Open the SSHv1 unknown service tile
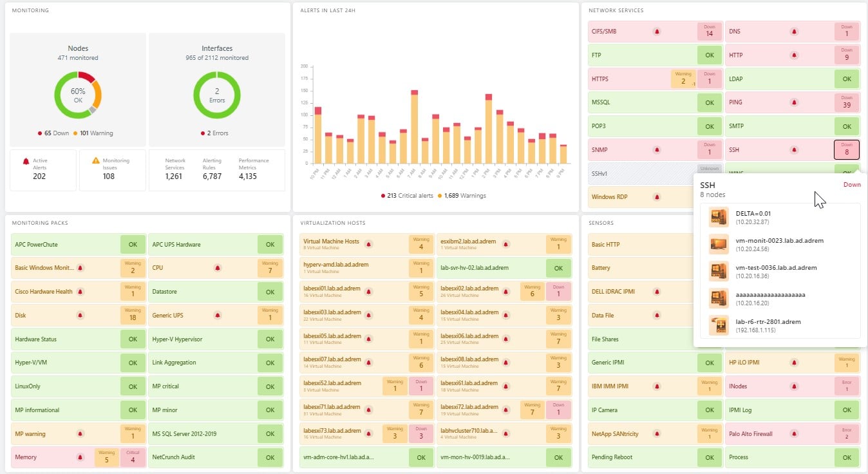 pos(656,173)
